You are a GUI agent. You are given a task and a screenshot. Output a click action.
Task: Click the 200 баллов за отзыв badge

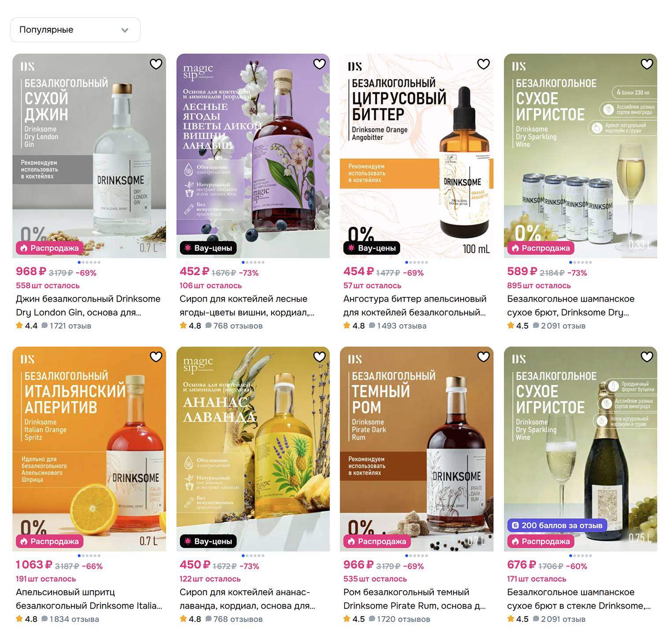557,525
